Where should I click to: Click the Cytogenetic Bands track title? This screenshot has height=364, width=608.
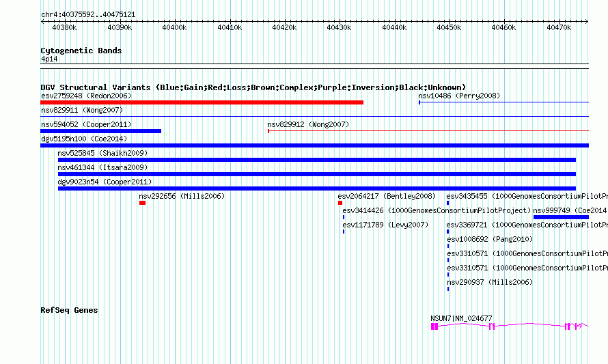[81, 51]
